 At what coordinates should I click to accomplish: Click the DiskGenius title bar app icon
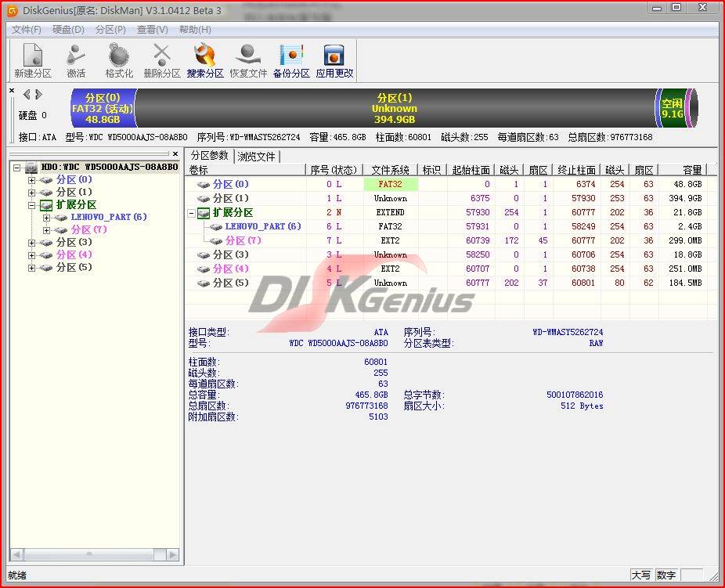pyautogui.click(x=13, y=11)
